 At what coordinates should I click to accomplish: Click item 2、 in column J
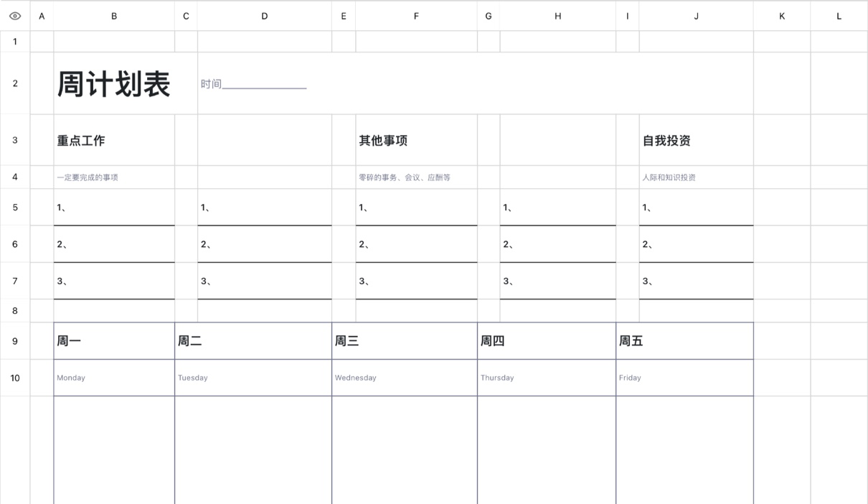tap(696, 244)
